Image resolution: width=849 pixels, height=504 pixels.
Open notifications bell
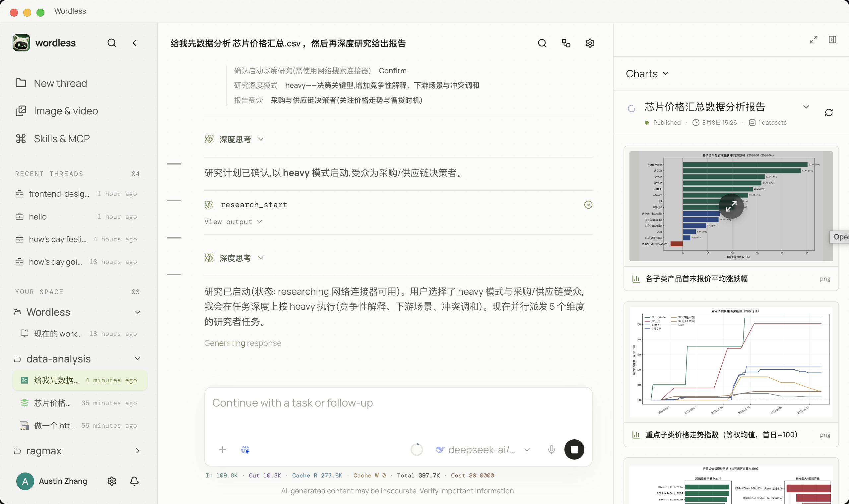point(135,481)
